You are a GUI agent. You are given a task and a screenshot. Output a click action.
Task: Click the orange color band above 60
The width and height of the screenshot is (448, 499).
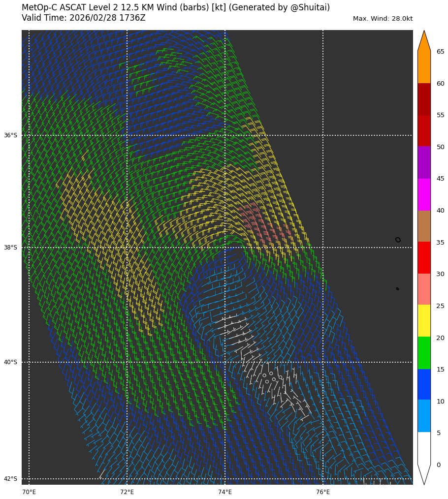coord(424,67)
